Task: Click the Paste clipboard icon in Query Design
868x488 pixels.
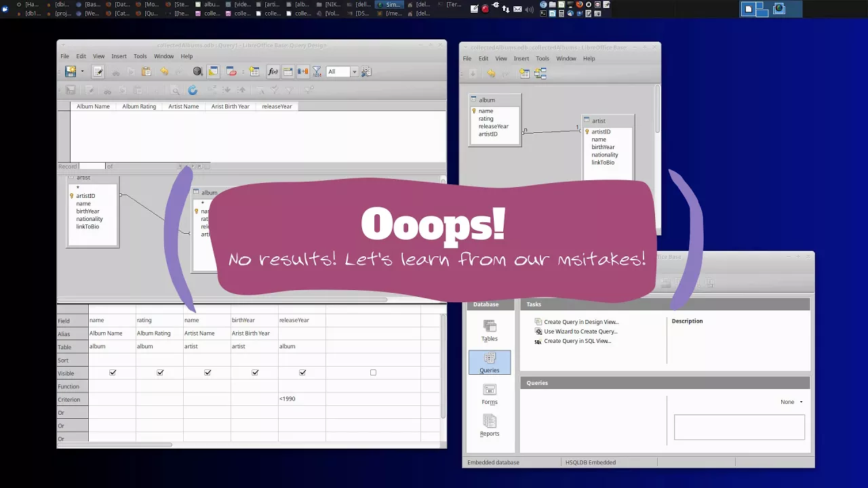Action: [146, 71]
